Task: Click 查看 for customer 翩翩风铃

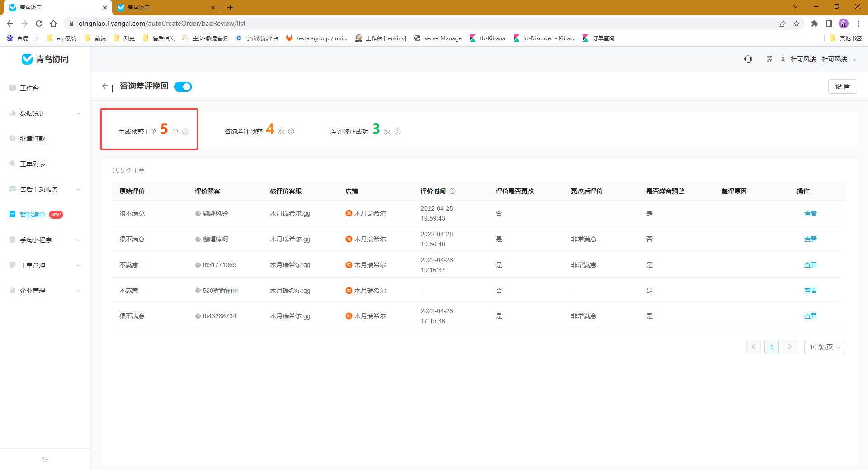Action: coord(810,213)
